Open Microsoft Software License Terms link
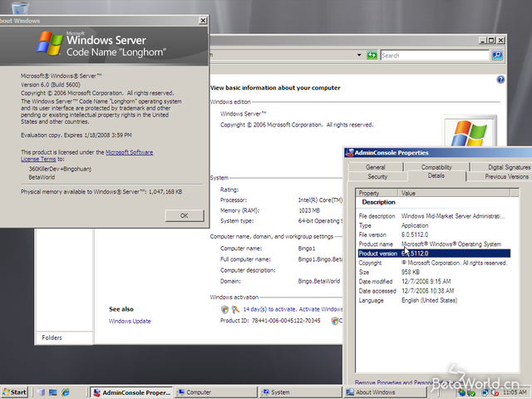Image resolution: width=532 pixels, height=399 pixels. point(86,155)
